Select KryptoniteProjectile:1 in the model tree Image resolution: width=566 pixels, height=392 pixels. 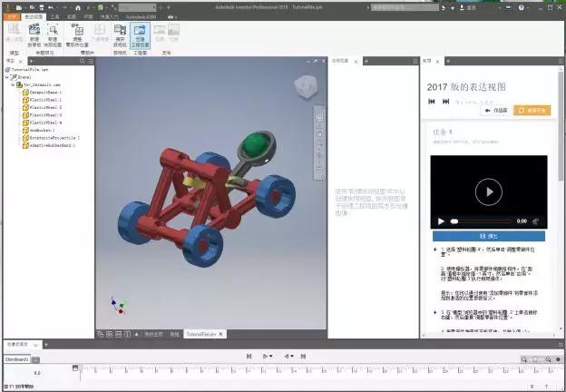coord(52,138)
